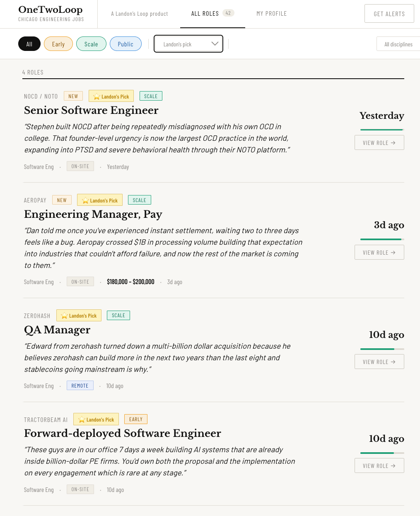
Task: Click star icon on NOCD Landon's Pick badge
Action: (97, 96)
